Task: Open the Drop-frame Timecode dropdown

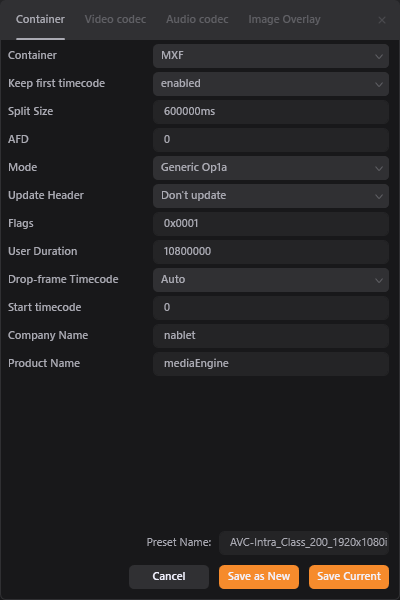Action: [271, 279]
